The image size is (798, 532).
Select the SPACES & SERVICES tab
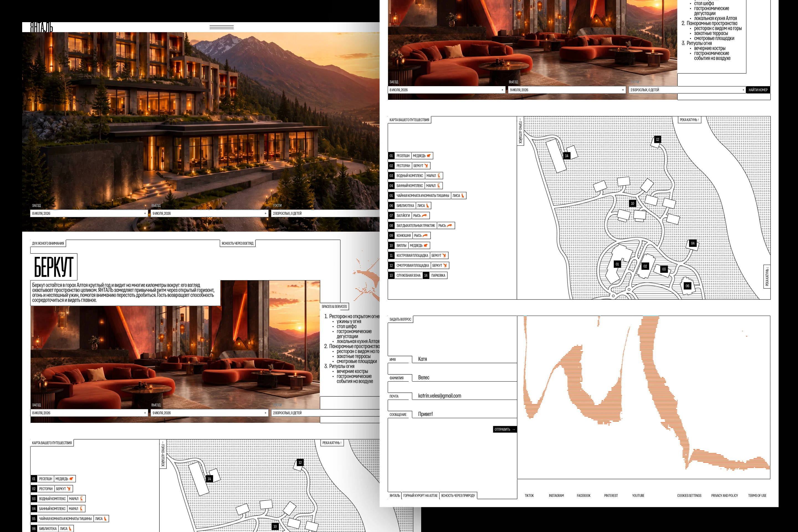(x=334, y=306)
